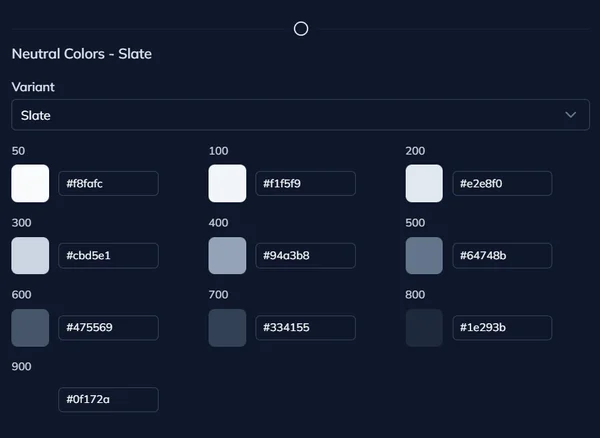Click the #334155 hex input field
Screen dimensions: 600x438
click(305, 328)
